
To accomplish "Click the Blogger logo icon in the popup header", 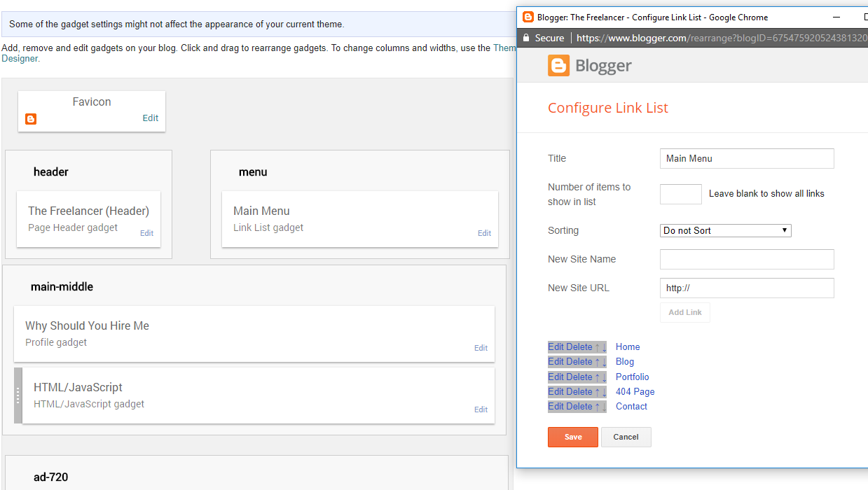I will (558, 66).
